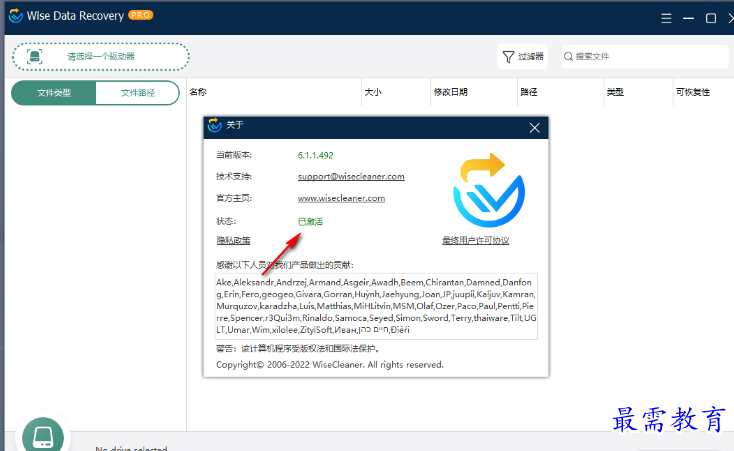
Task: Click the 已激活 status text
Action: pos(310,222)
